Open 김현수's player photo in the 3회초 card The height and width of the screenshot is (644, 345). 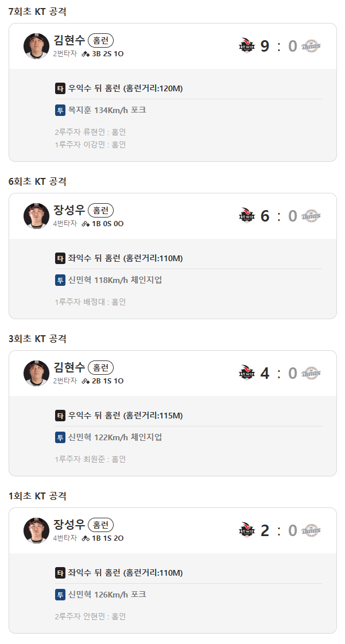36,373
